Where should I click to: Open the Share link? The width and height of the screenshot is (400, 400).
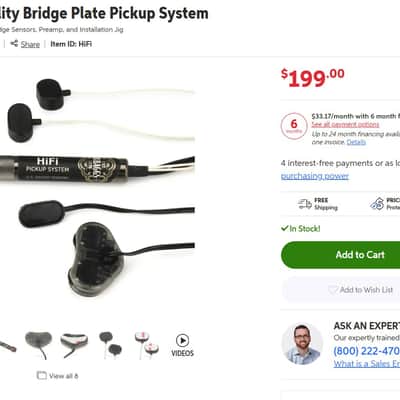30,44
